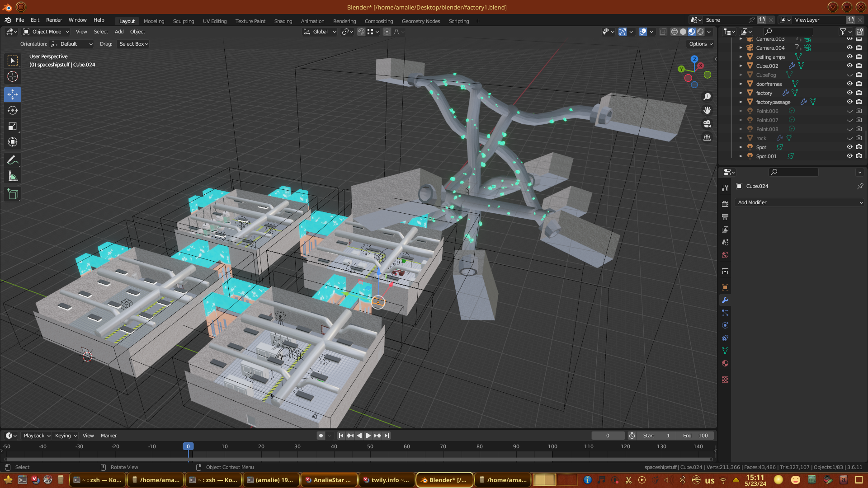
Task: Toggle visibility of Point.006 light
Action: (x=849, y=111)
